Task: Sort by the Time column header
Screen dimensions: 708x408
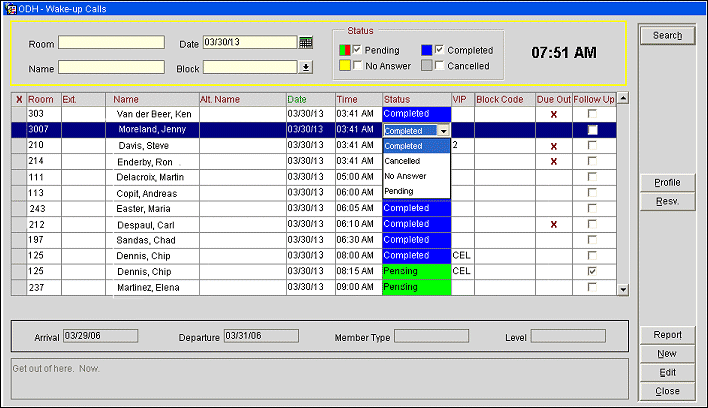Action: [x=347, y=99]
